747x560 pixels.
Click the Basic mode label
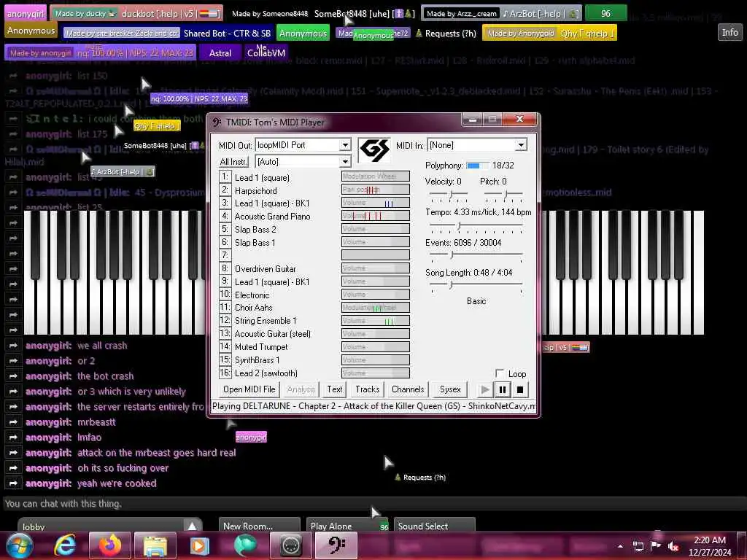click(476, 301)
